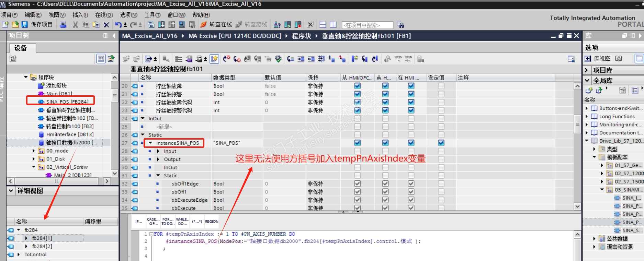Toggle 从 H... checkbox for 拧丝轴报警 row
Image resolution: width=644 pixels, height=261 pixels.
tap(385, 94)
